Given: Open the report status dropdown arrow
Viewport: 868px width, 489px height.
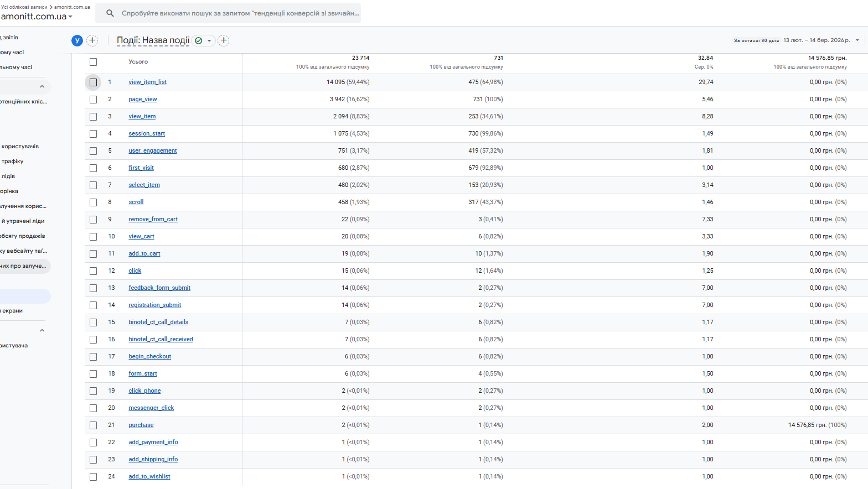Looking at the screenshot, I should coord(209,40).
